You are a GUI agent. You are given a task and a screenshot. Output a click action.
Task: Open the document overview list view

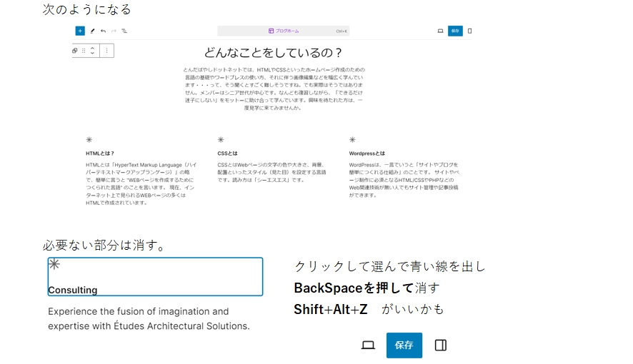point(125,31)
